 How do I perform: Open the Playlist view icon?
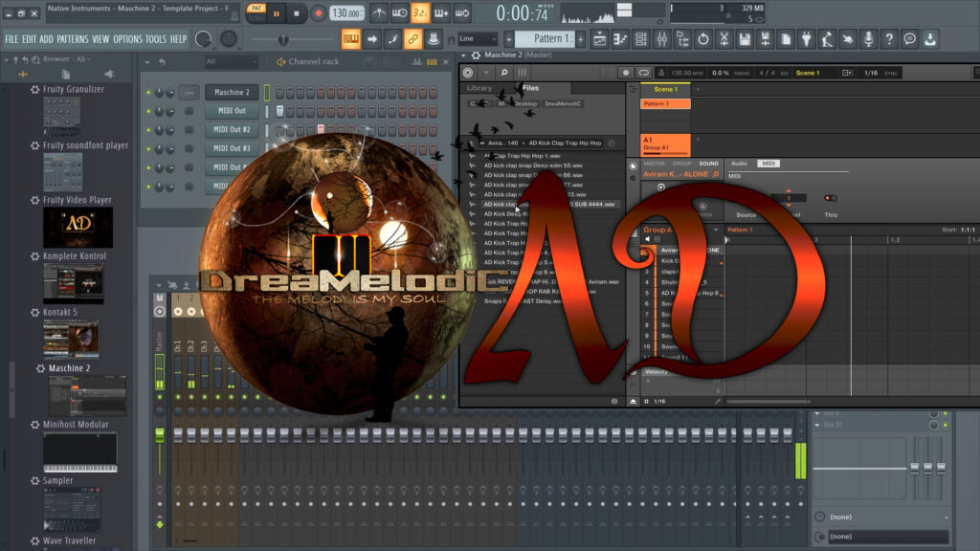pos(599,39)
